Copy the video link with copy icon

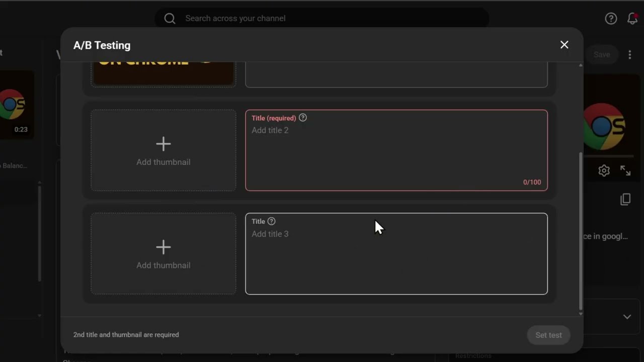(625, 199)
